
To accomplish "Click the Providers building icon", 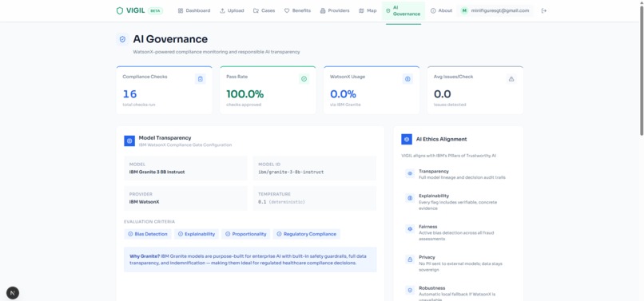I will 323,10.
